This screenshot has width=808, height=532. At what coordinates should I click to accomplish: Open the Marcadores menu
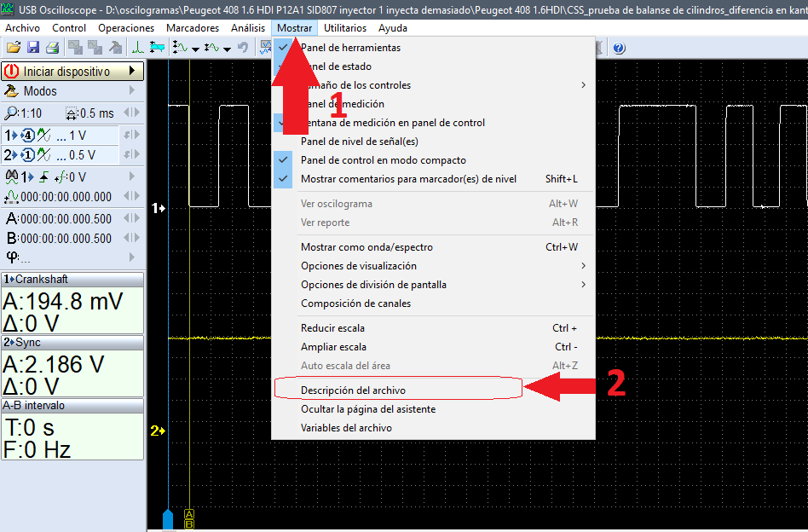(193, 27)
